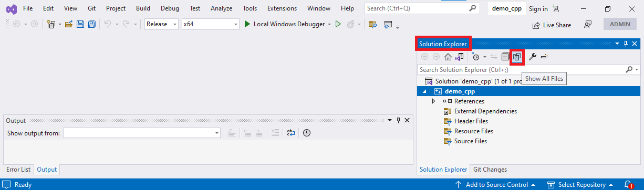This screenshot has width=644, height=190.
Task: Open the Extensions menu
Action: point(282,8)
